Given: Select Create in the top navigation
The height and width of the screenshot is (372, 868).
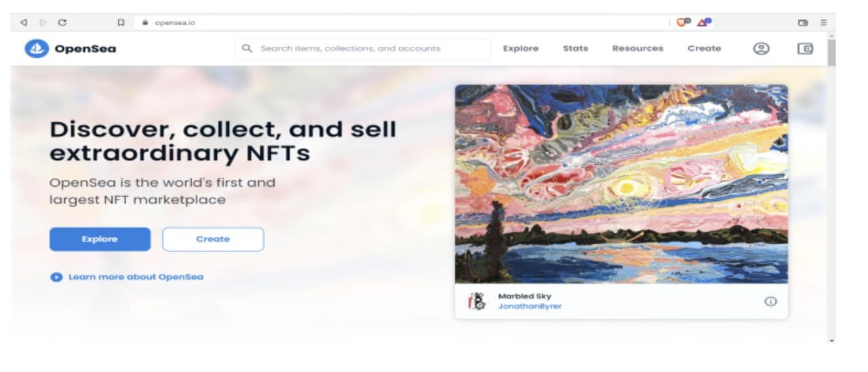Looking at the screenshot, I should pyautogui.click(x=705, y=48).
